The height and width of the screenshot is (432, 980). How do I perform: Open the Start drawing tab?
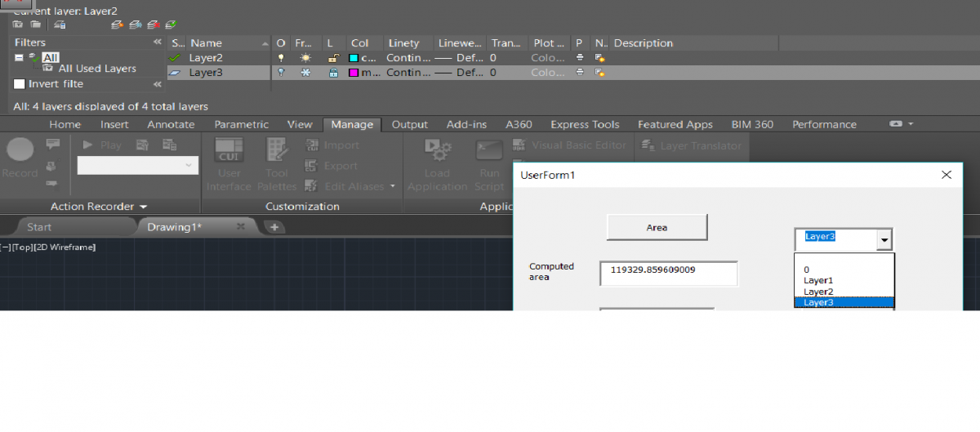pos(39,227)
